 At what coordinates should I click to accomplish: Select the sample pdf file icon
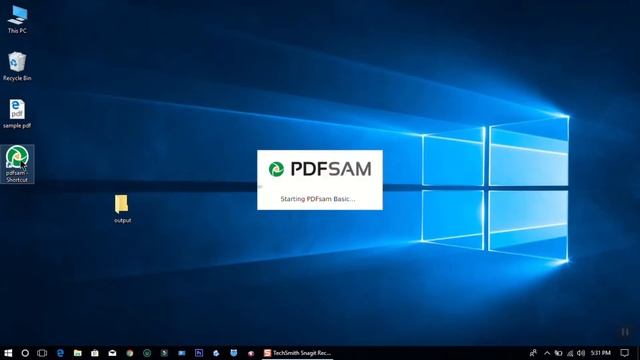point(17,114)
